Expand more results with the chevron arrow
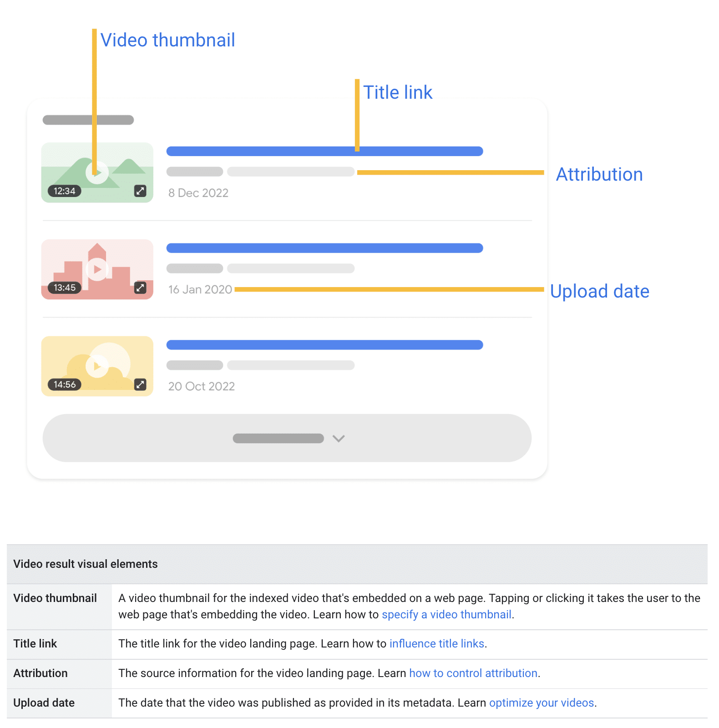Screen dimensions: 719x728 [339, 438]
